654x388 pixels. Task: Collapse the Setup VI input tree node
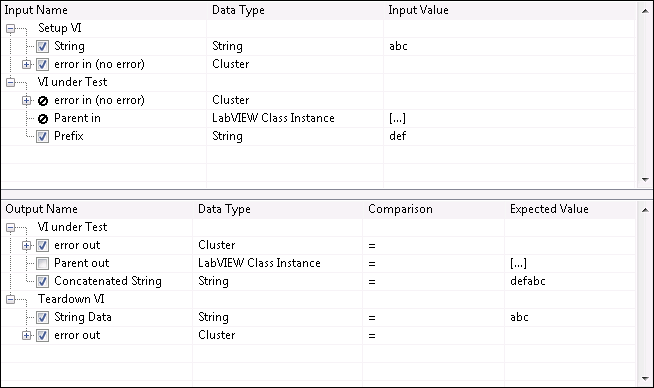[x=10, y=28]
